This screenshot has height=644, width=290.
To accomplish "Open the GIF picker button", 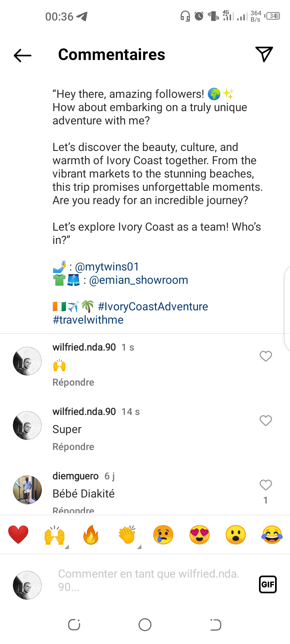I will pyautogui.click(x=268, y=584).
